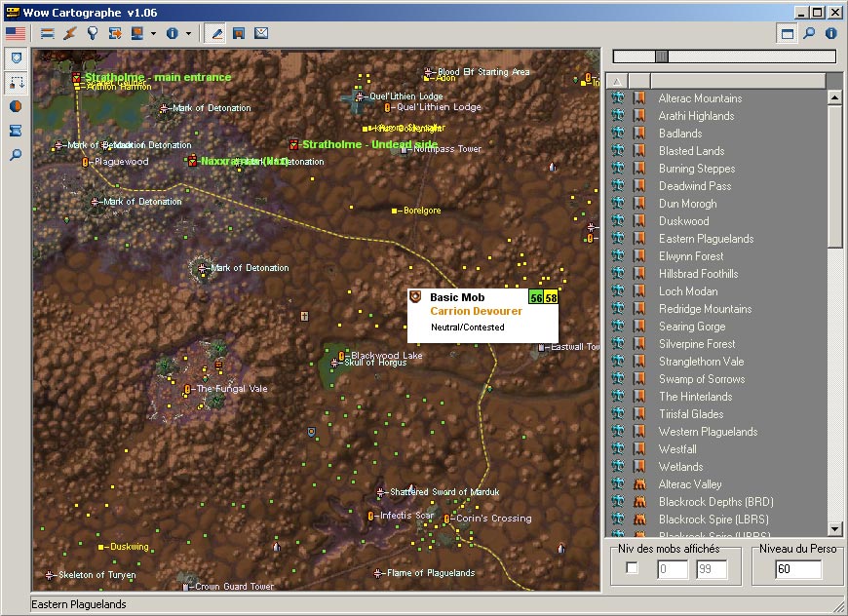The height and width of the screenshot is (616, 848).
Task: Click the wide blank name column header
Action: tap(738, 81)
